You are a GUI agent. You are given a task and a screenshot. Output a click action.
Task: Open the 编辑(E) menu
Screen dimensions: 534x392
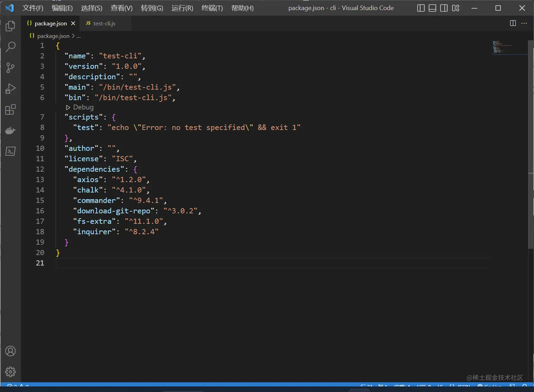[62, 8]
